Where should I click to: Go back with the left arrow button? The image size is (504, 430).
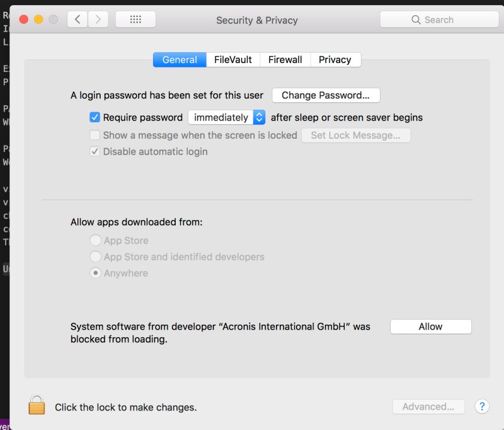tap(77, 20)
